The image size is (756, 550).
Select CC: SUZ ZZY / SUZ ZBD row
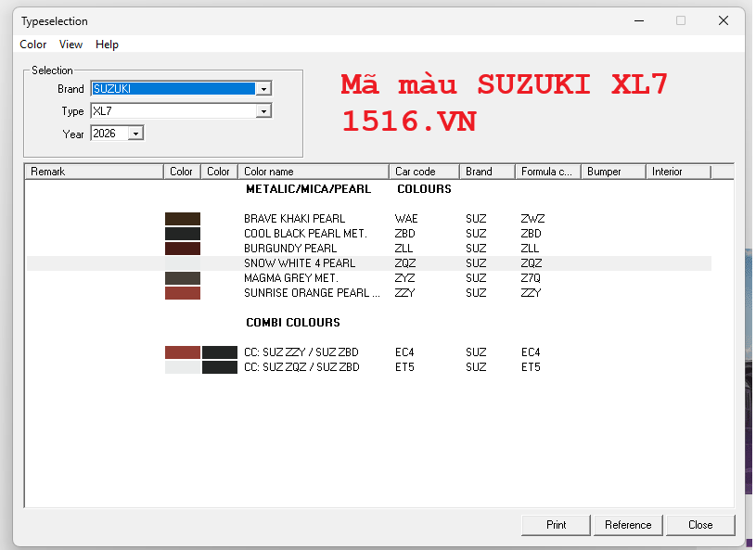click(301, 352)
